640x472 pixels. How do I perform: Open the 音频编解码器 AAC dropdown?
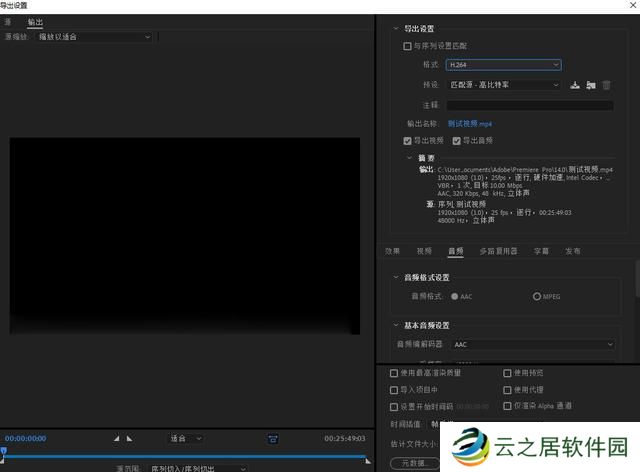[533, 344]
